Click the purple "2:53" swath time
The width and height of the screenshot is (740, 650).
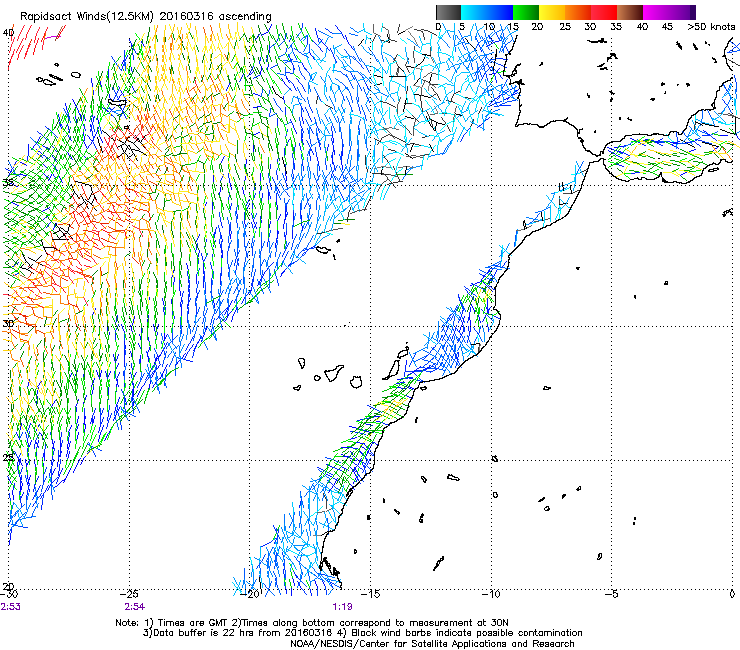[10, 607]
